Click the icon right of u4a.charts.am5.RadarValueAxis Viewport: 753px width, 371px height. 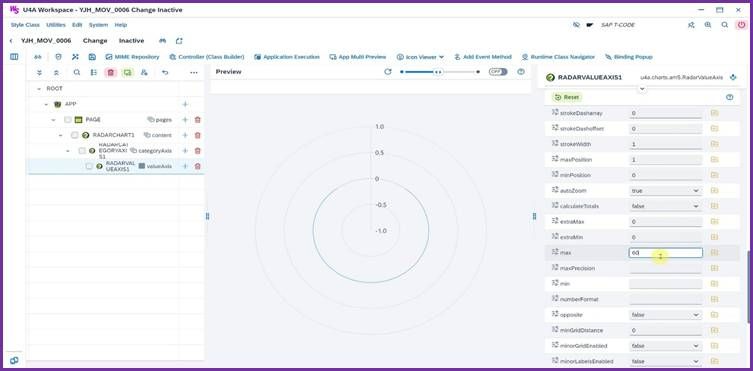click(x=733, y=77)
